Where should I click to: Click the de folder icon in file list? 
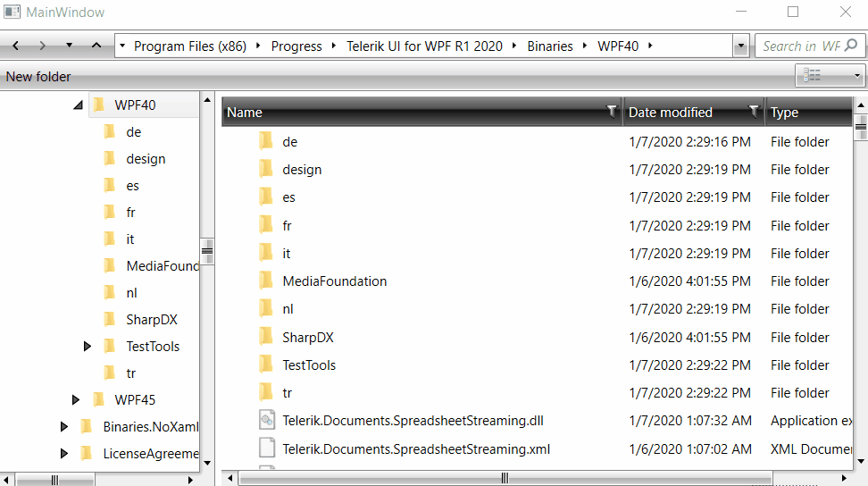click(266, 141)
